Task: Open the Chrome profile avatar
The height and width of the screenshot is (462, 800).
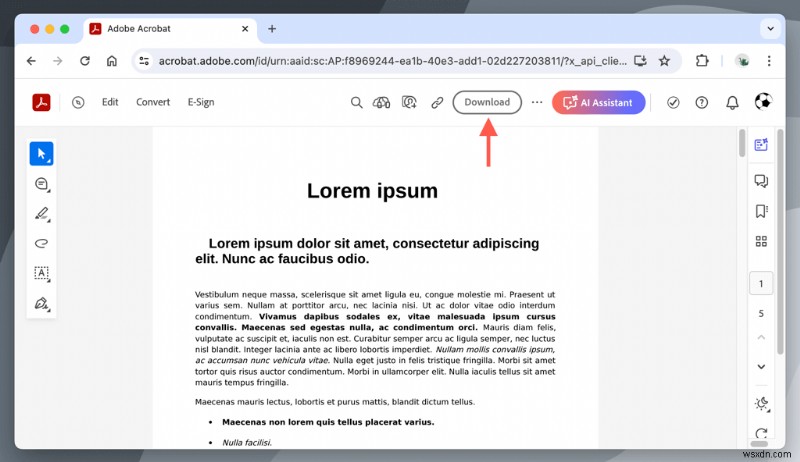Action: (x=742, y=61)
